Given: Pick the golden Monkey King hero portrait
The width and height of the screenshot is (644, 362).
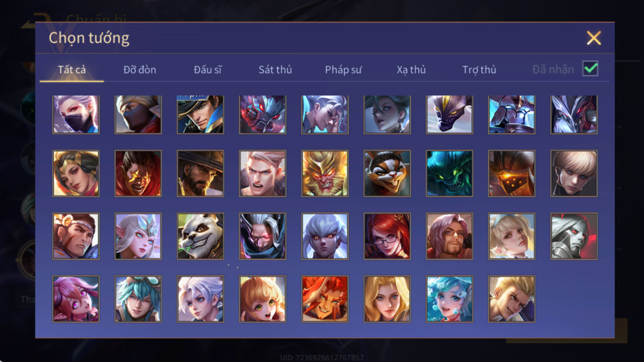Looking at the screenshot, I should click(x=325, y=173).
